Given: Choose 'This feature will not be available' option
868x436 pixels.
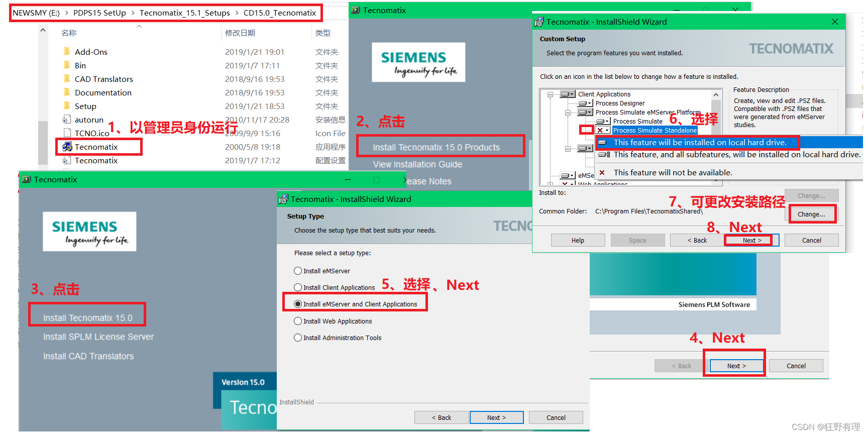Looking at the screenshot, I should [729, 173].
